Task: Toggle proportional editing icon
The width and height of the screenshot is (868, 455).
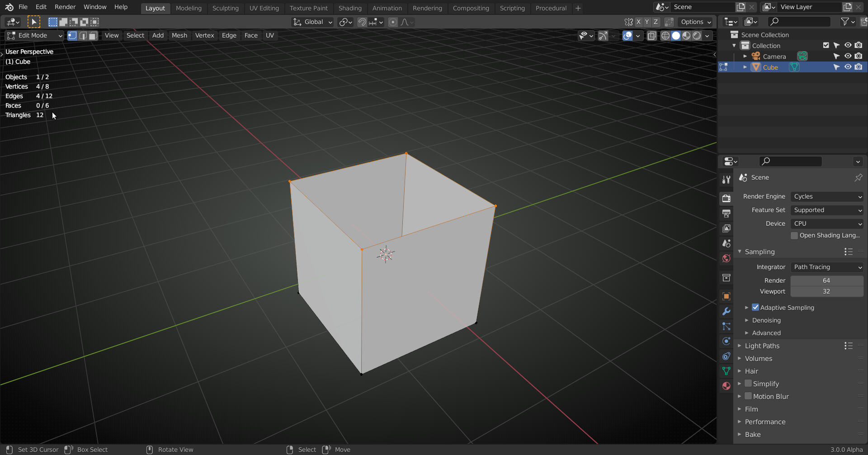Action: tap(393, 22)
